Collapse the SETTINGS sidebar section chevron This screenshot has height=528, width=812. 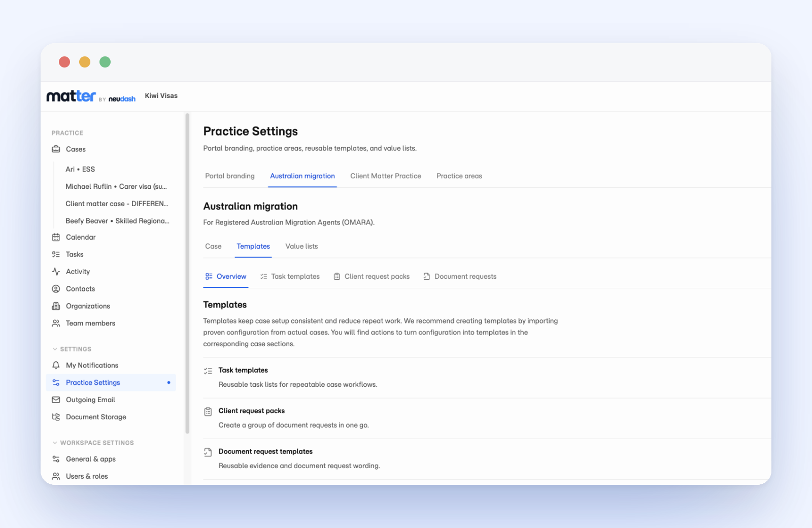pos(55,349)
